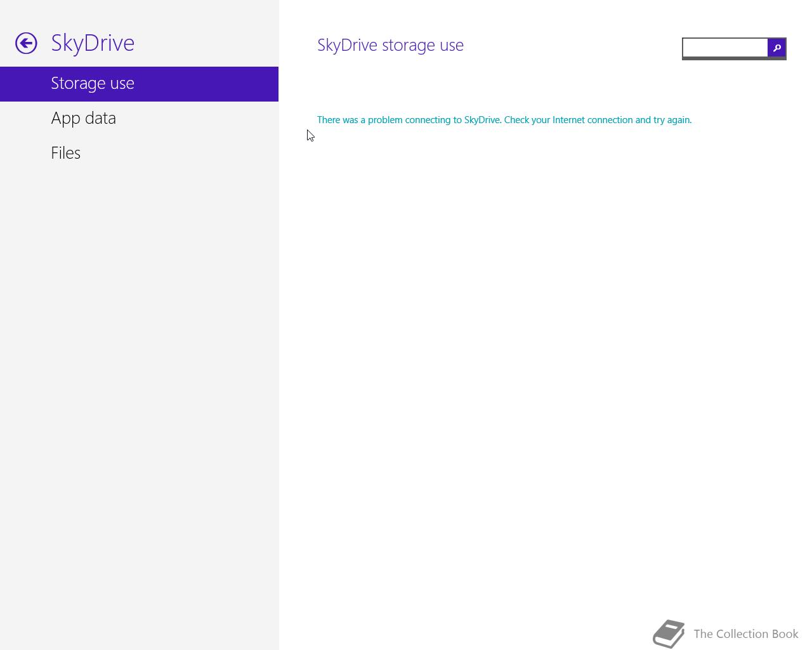Screen dimensions: 812x650
Task: Focus the settings search input field
Action: point(725,48)
